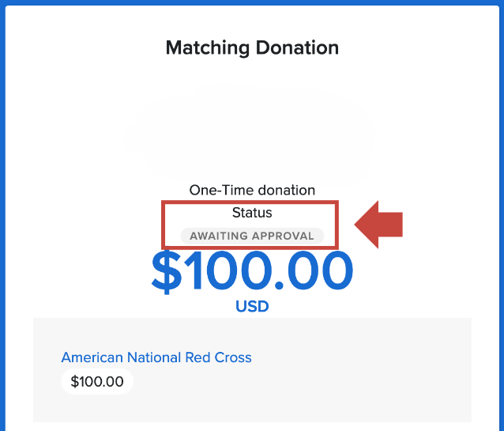This screenshot has width=504, height=431.
Task: Click the AWAITING APPROVAL status badge
Action: [x=252, y=236]
